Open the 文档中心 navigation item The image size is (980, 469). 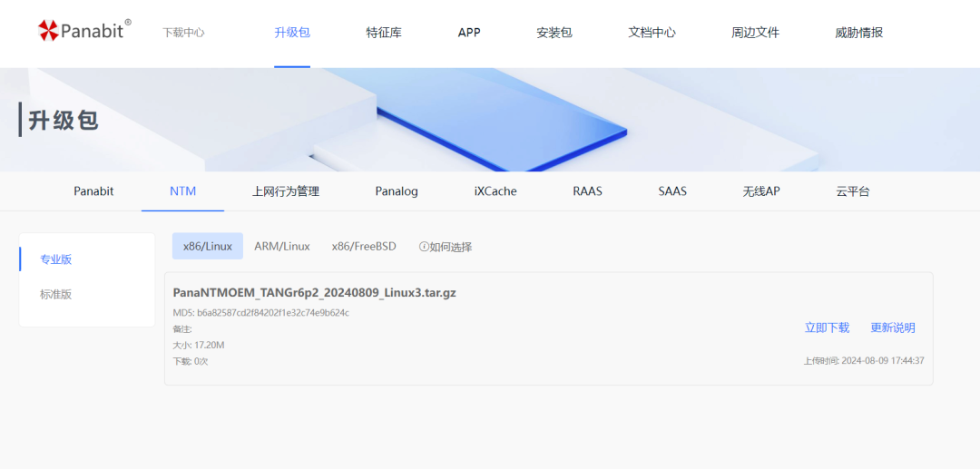tap(652, 33)
